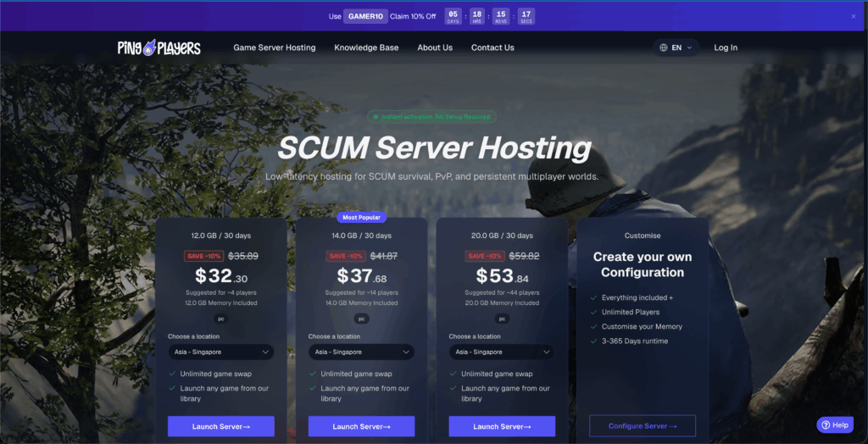Click the Configure Server button
Image resolution: width=868 pixels, height=444 pixels.
(x=643, y=426)
